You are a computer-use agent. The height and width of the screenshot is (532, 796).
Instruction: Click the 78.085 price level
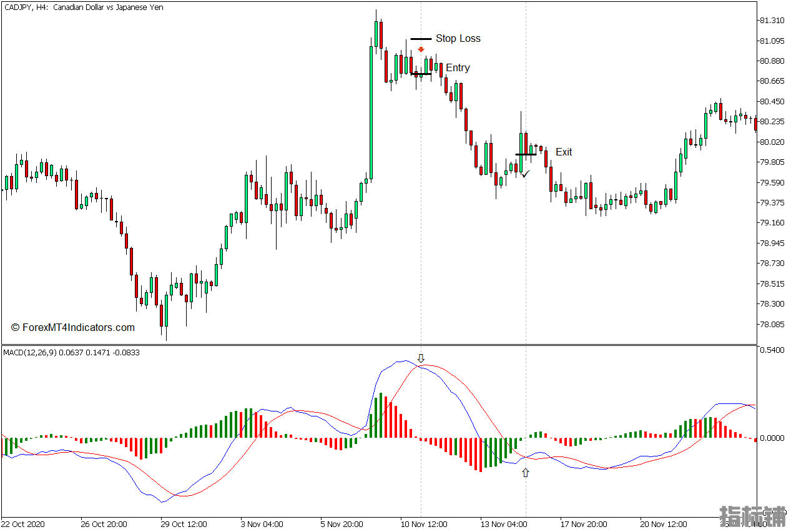(x=772, y=325)
